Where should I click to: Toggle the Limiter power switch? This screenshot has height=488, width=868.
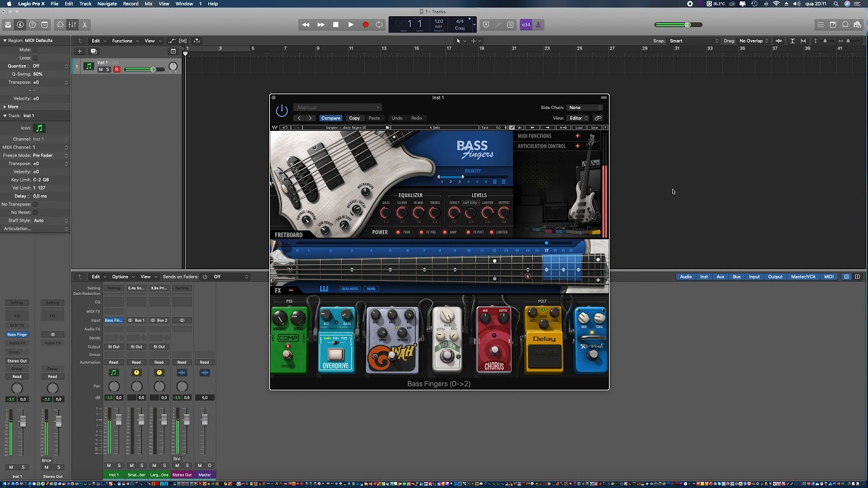pos(492,232)
